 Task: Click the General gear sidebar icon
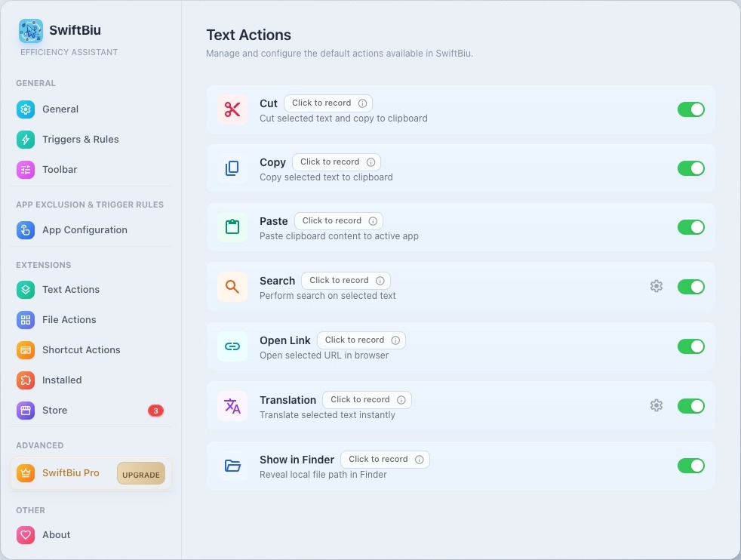[x=26, y=109]
